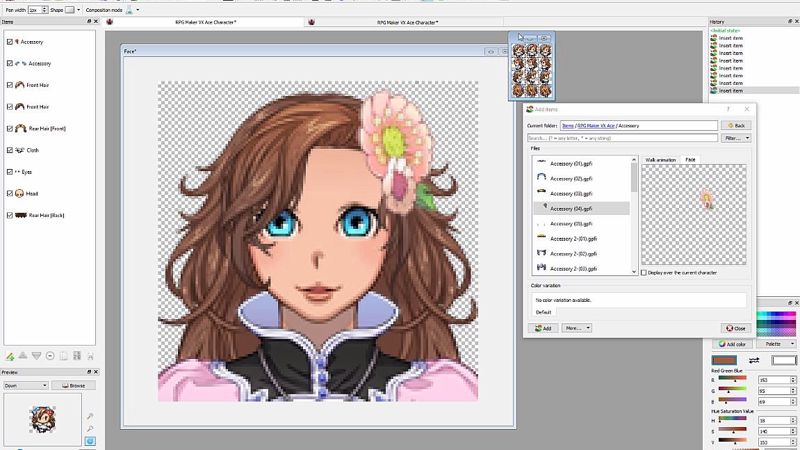Click the walk animation sprite sheet thumbnail
Screen dimensions: 800x450
point(532,71)
